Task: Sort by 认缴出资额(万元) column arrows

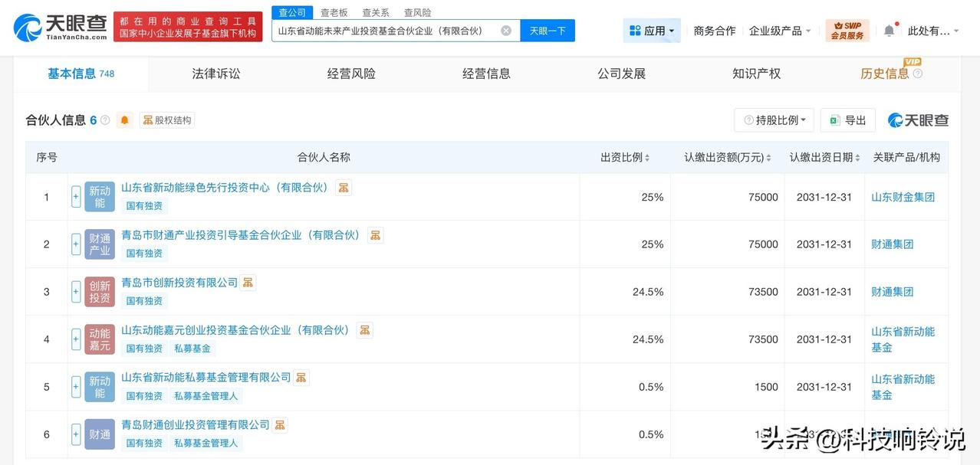Action: 769,158
